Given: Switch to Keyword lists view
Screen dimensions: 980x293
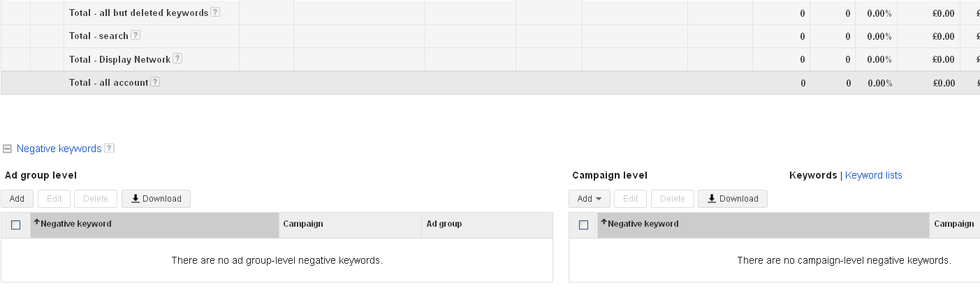Looking at the screenshot, I should [x=873, y=175].
